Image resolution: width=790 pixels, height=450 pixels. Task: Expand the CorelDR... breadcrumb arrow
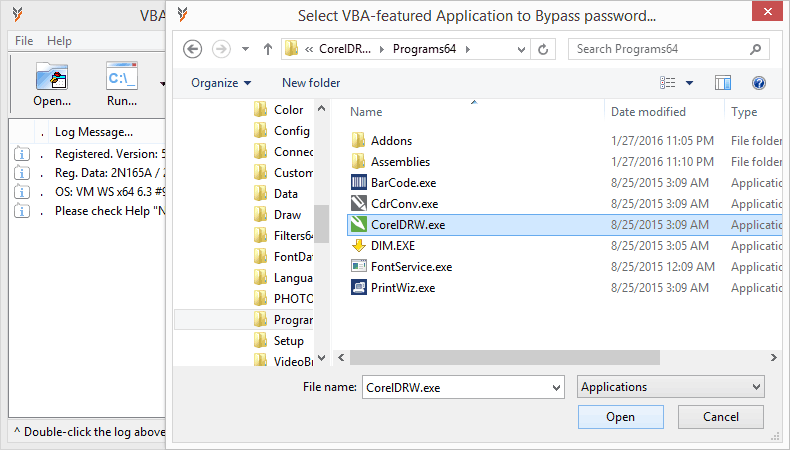click(381, 49)
